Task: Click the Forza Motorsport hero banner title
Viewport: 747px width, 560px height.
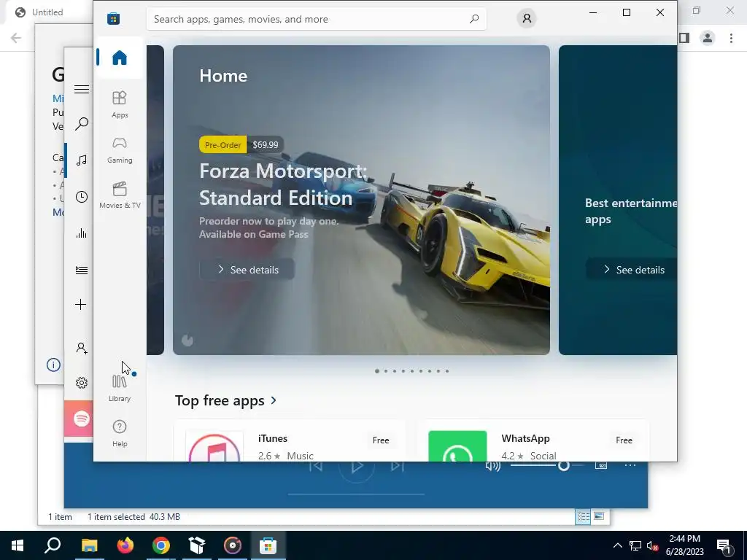Action: point(284,184)
